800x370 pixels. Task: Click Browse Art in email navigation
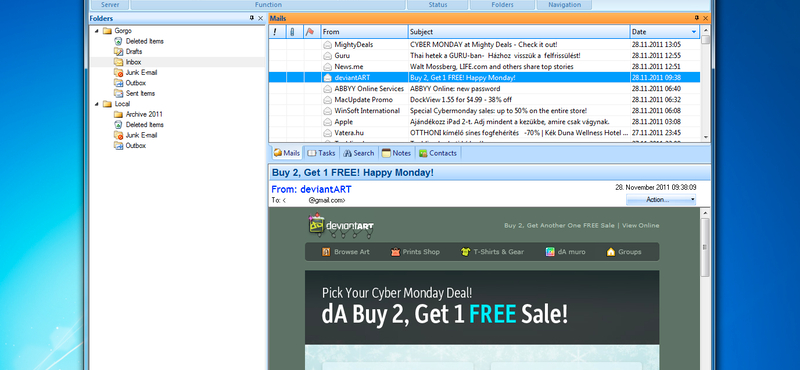pyautogui.click(x=345, y=252)
